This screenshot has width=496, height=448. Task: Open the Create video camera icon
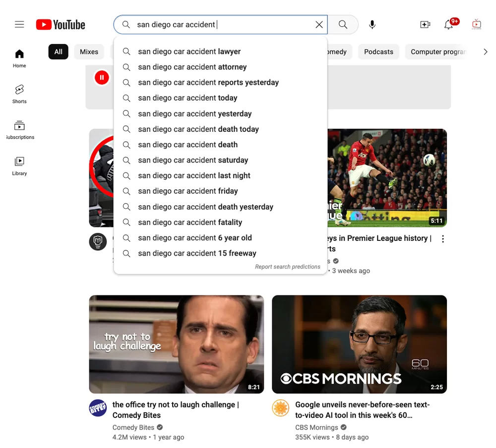click(x=425, y=25)
